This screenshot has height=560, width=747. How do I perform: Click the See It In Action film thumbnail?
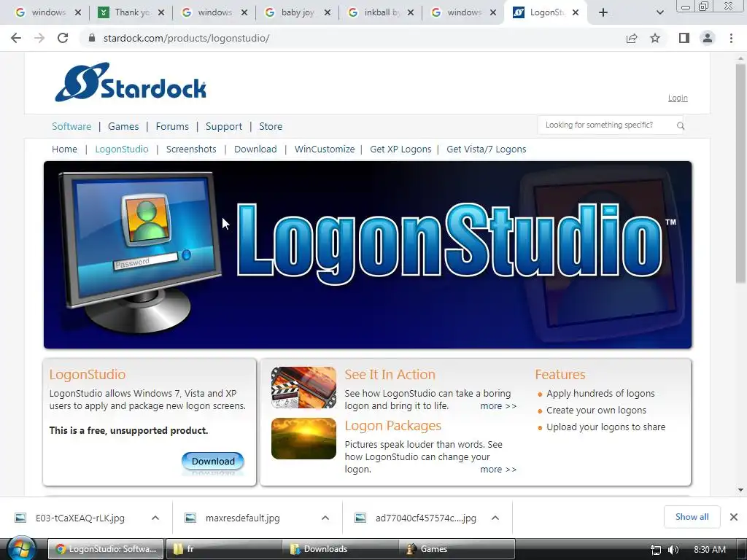tap(303, 388)
